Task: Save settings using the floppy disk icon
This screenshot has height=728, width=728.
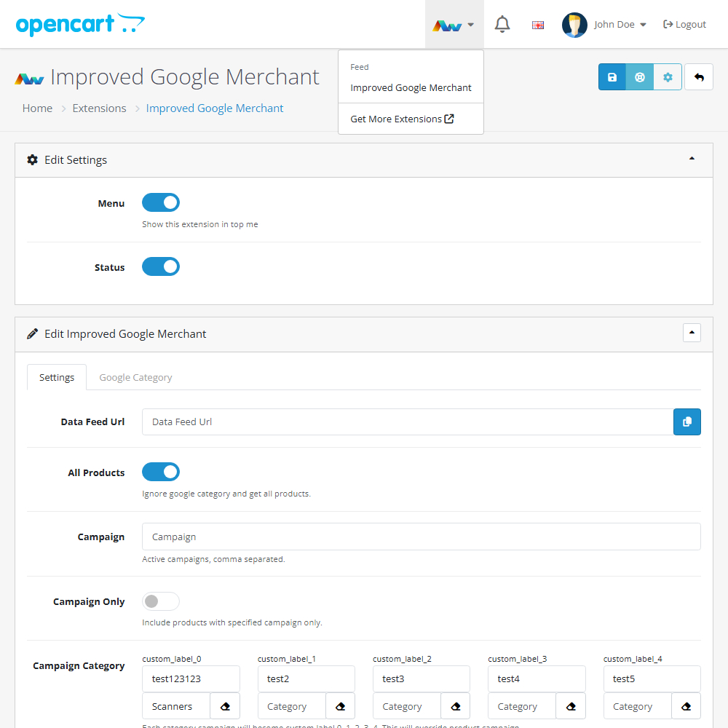Action: 612,76
